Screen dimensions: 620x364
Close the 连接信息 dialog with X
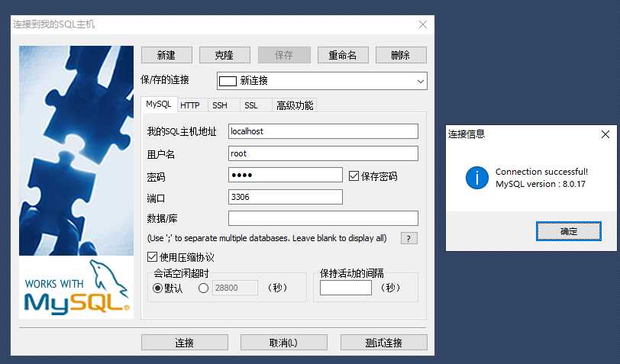[605, 134]
